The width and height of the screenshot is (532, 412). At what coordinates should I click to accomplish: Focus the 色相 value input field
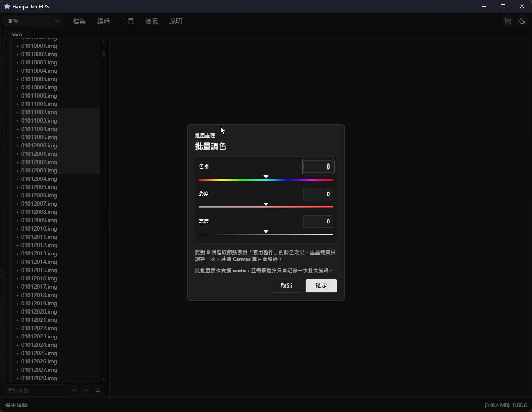click(318, 167)
